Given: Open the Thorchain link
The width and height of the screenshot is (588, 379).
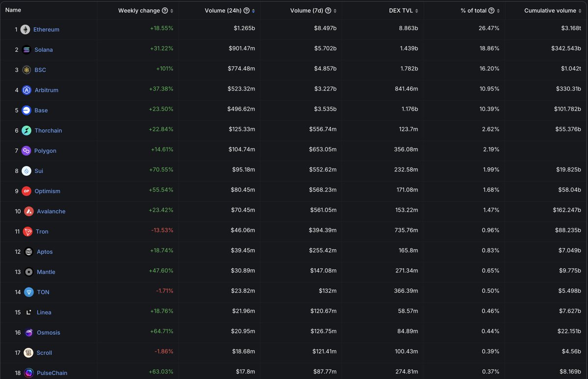Looking at the screenshot, I should [x=48, y=130].
